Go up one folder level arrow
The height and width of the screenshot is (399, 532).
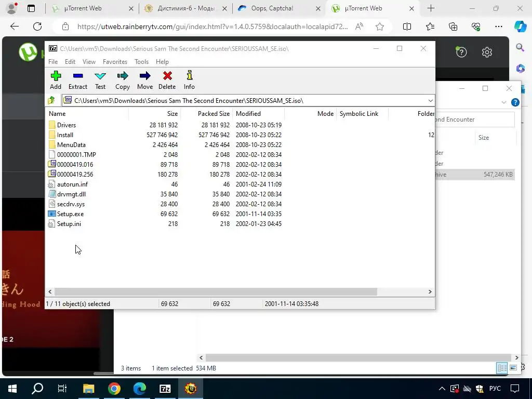coord(51,100)
